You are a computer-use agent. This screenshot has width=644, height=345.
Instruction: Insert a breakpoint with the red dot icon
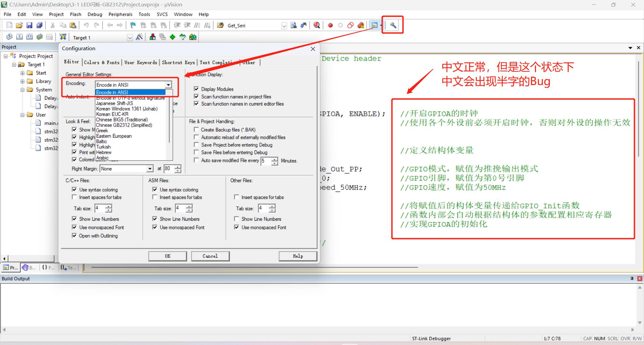(x=330, y=25)
